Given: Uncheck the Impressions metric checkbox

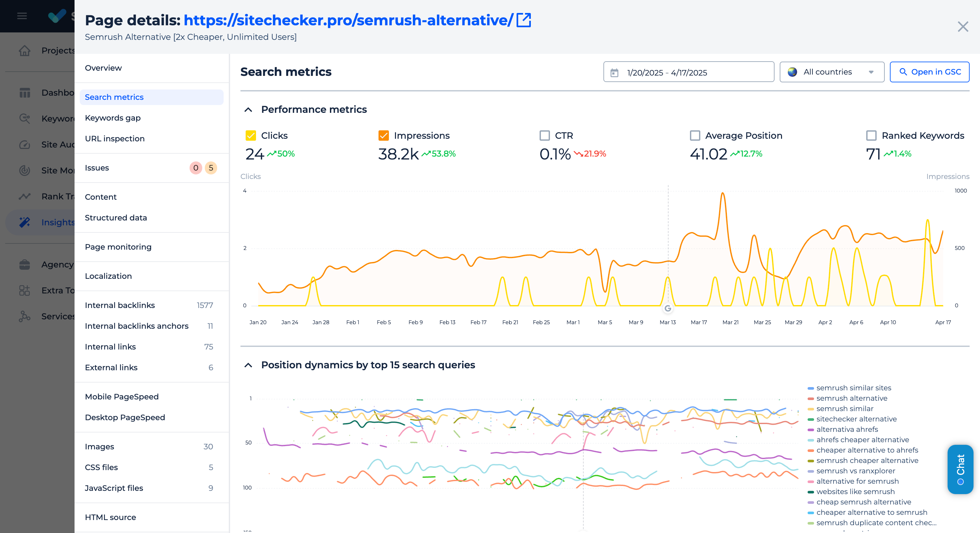Looking at the screenshot, I should tap(383, 136).
